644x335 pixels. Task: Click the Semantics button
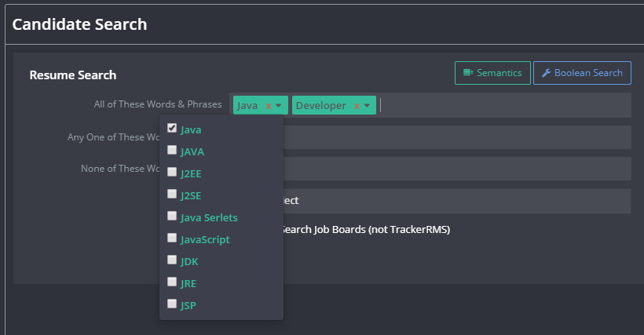coord(492,73)
